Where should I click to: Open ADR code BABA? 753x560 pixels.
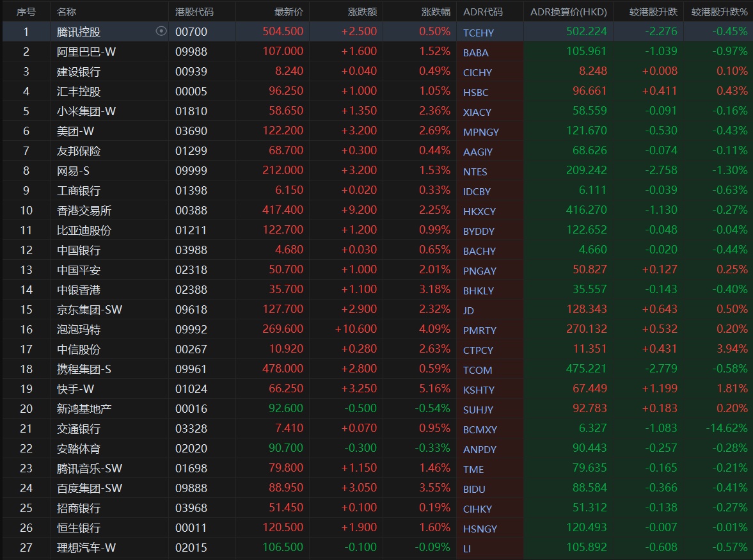click(x=475, y=52)
